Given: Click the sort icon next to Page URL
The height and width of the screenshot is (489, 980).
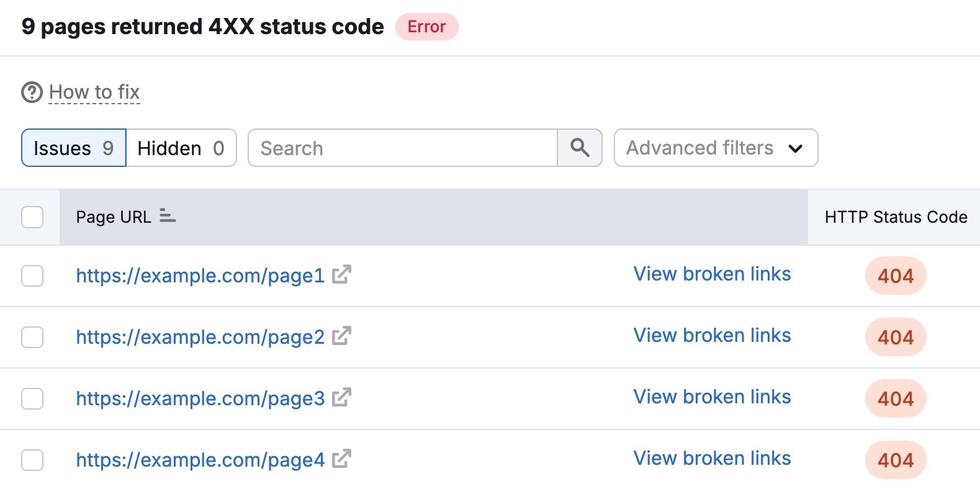Looking at the screenshot, I should click(166, 217).
